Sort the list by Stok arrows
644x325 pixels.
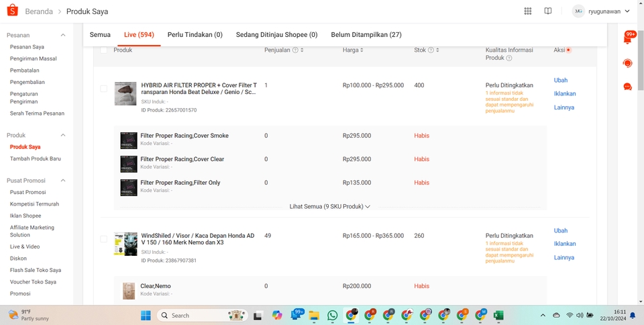pos(438,50)
